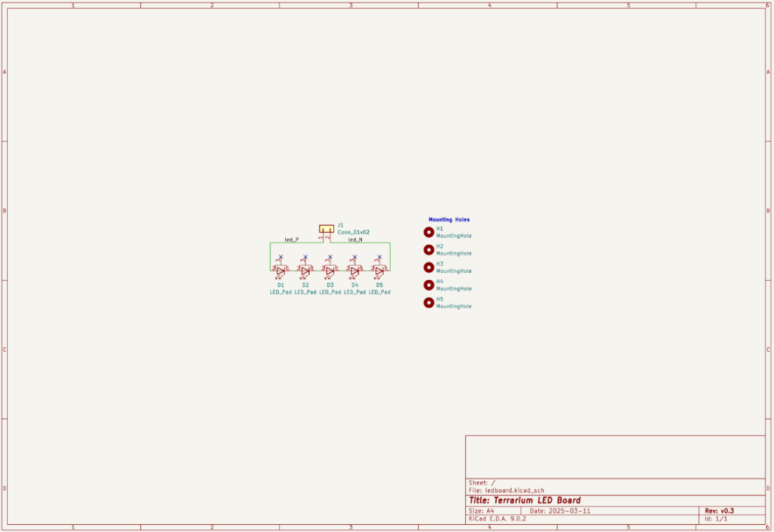The height and width of the screenshot is (532, 774).
Task: Select the H1 mounting hole symbol
Action: tap(429, 232)
